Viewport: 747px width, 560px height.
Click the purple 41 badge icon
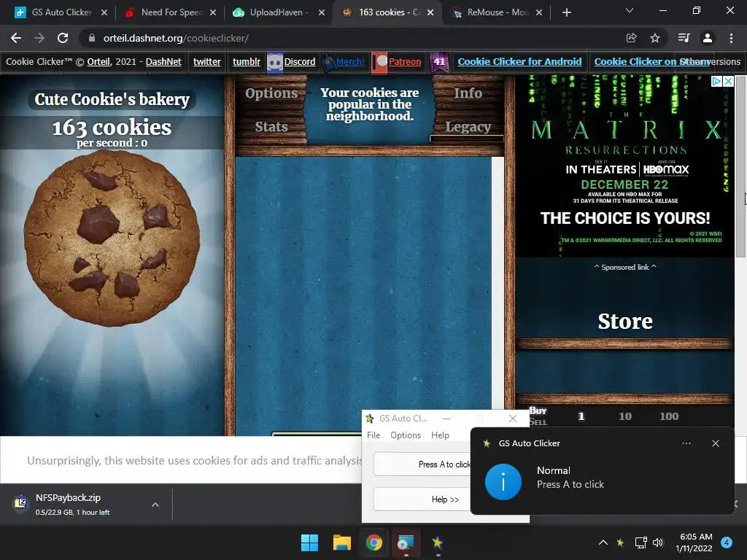(x=439, y=62)
